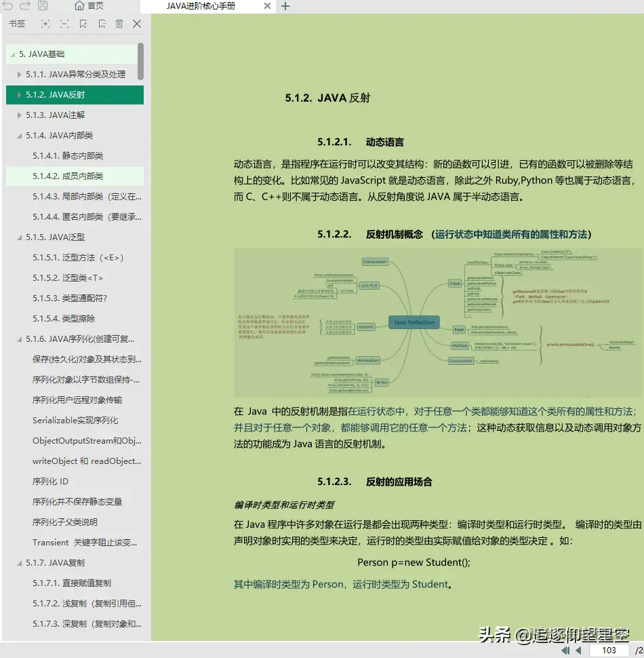Open bookmark 5.1.4.4. 匿名内部类
The image size is (644, 658).
[87, 217]
